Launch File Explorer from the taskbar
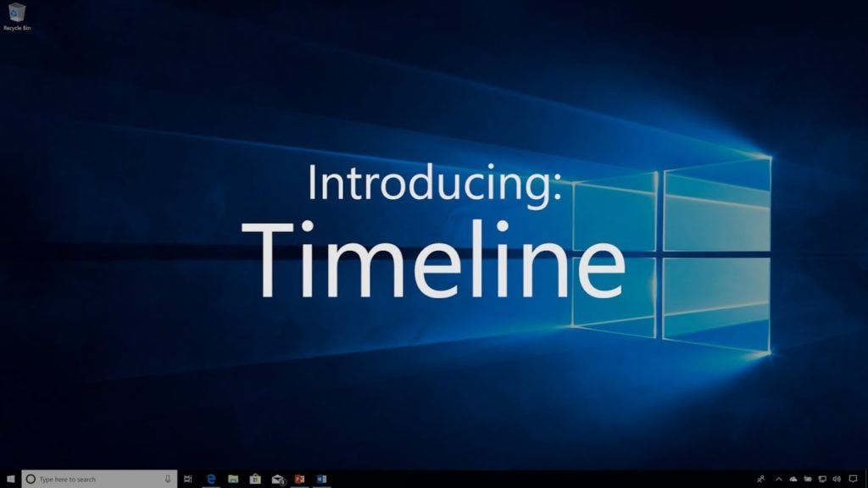This screenshot has width=868, height=488. click(x=235, y=479)
